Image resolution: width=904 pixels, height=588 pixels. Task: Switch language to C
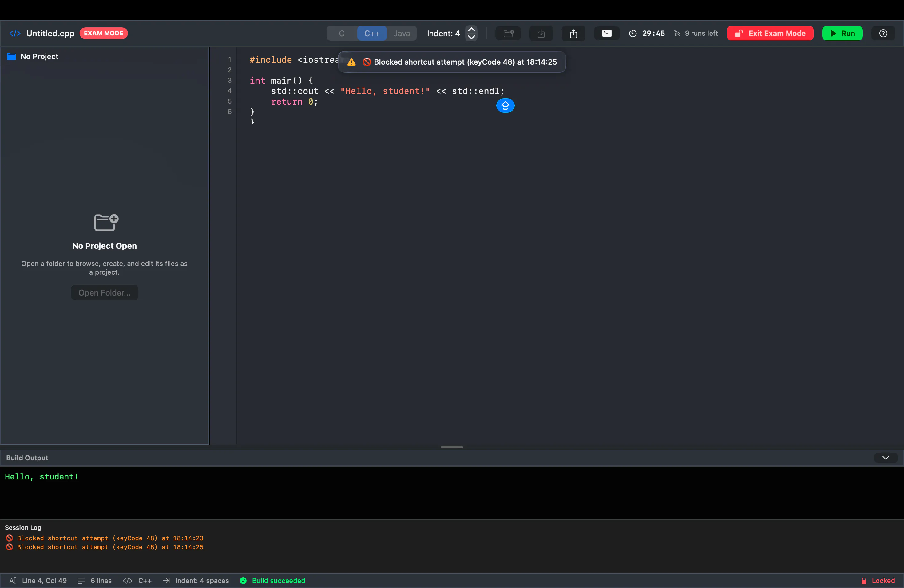coord(342,34)
